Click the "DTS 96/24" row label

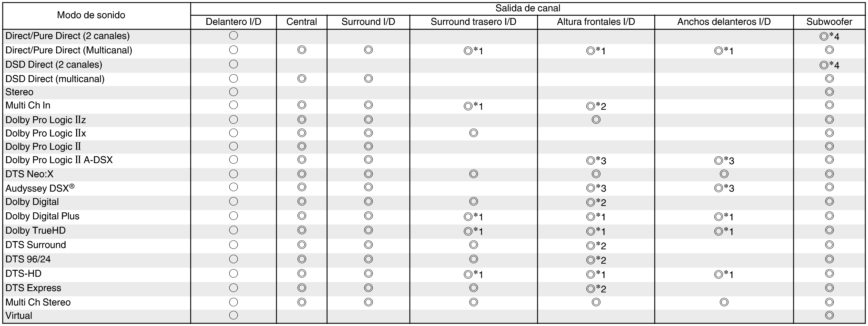(28, 259)
